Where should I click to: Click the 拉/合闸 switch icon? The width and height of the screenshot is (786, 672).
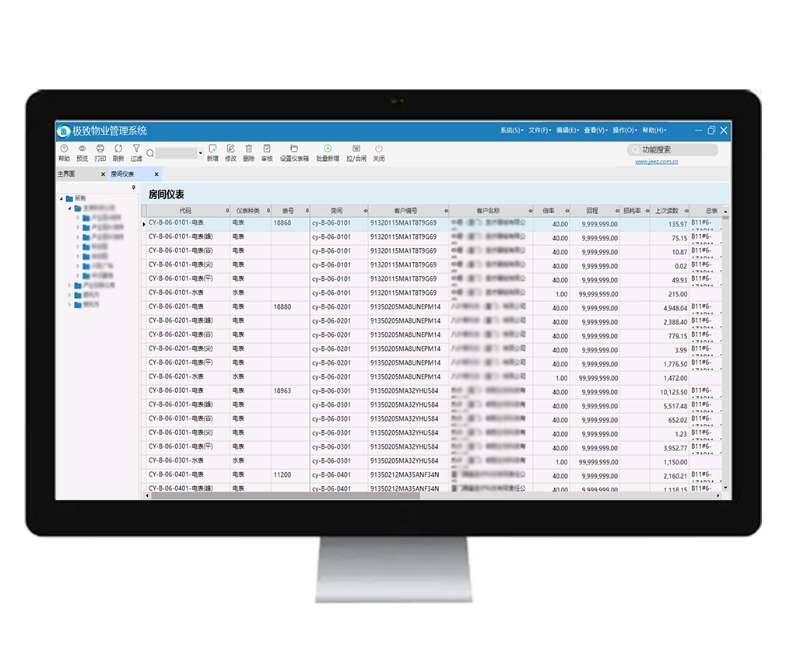tap(356, 149)
